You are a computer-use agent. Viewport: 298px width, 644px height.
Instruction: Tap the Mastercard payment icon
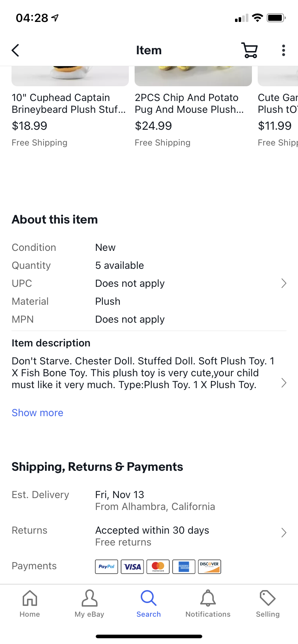158,567
